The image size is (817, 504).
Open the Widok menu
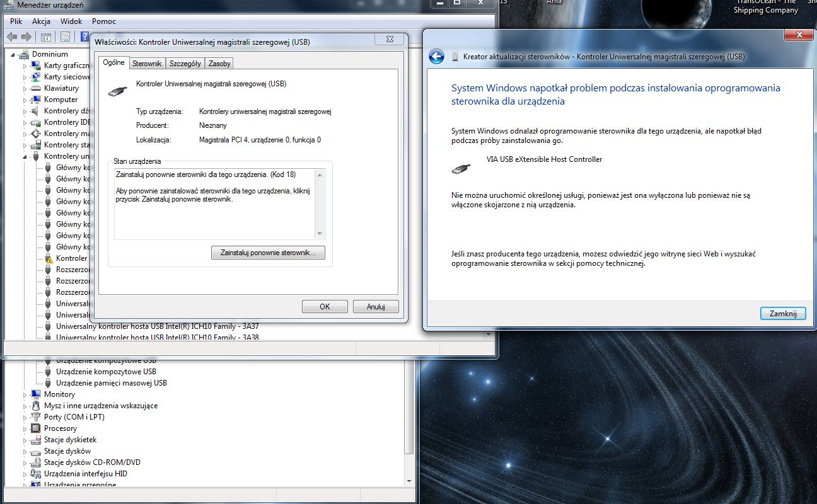coord(71,21)
